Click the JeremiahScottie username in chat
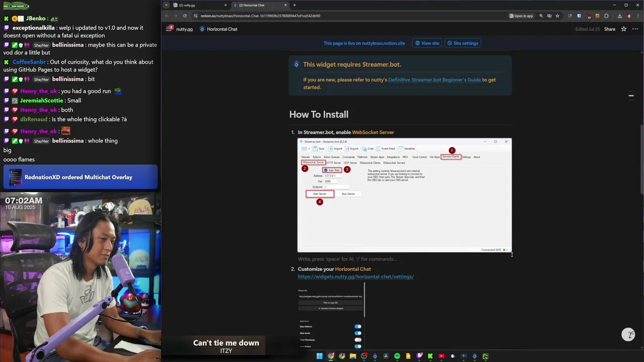Viewport: 644px width, 362px height. tap(41, 101)
